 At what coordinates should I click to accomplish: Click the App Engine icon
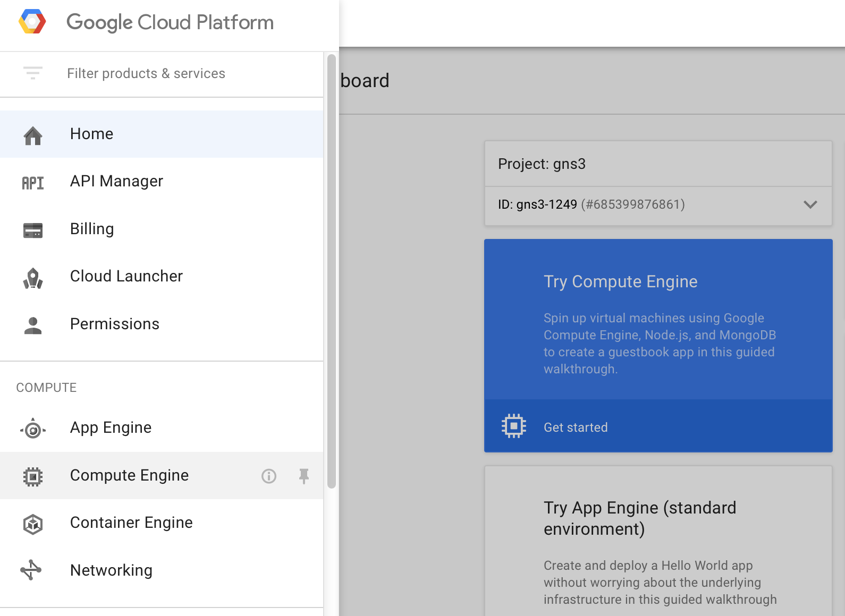coord(33,429)
